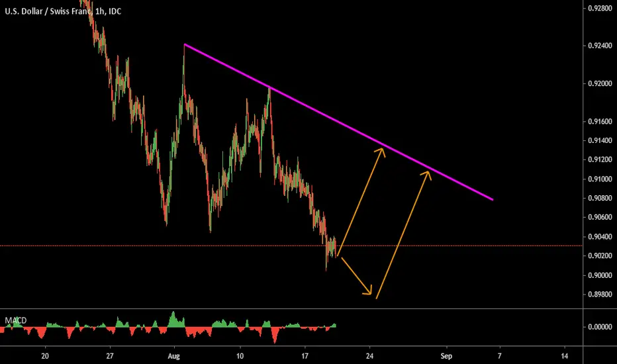Click the date label 7 on time axis
Viewport: 617px width, 364px height.
[500, 356]
